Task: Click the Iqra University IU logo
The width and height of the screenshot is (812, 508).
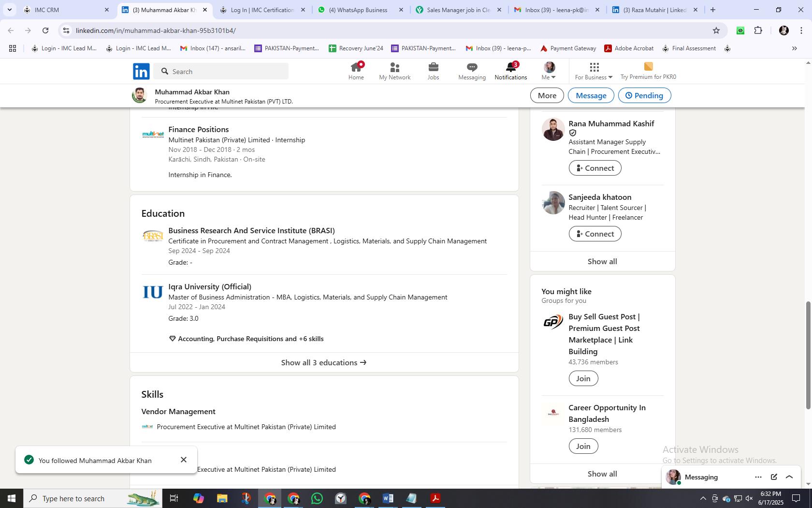Action: click(x=153, y=292)
